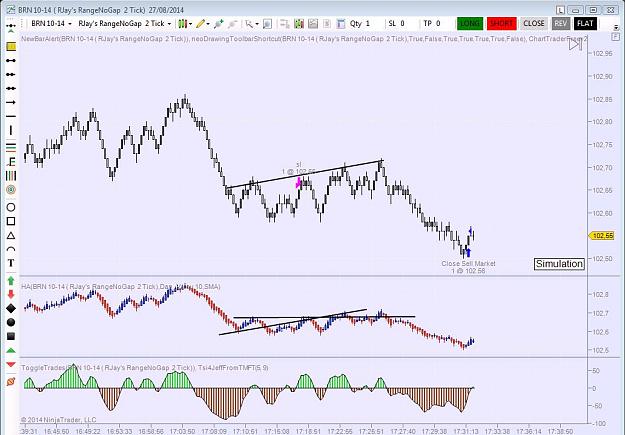Select the black square marker

[x=11, y=336]
